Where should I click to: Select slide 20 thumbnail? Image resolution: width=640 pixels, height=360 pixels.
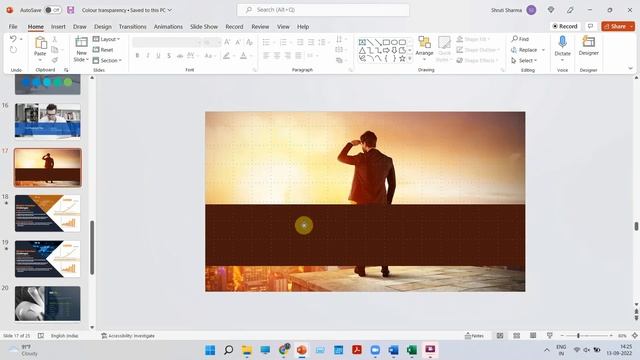click(48, 304)
